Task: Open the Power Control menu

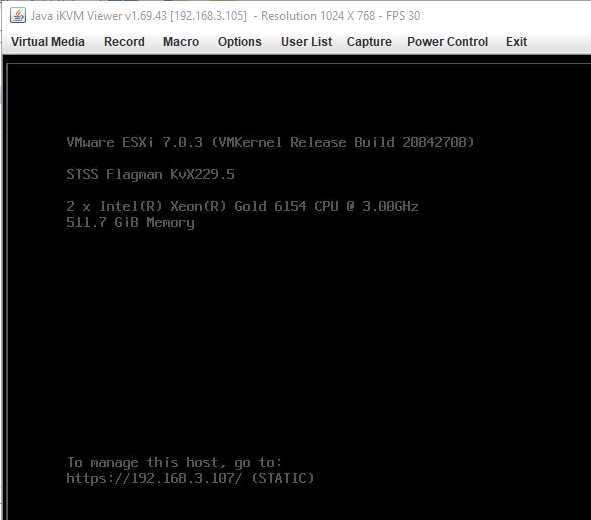Action: click(x=447, y=42)
